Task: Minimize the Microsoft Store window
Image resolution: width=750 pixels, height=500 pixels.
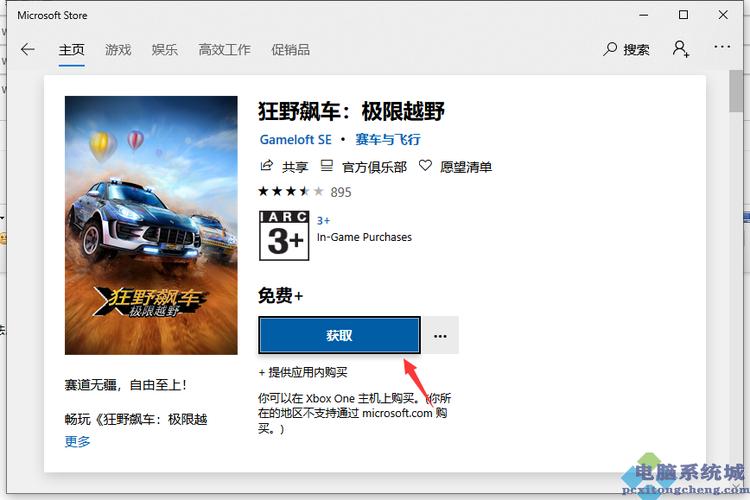Action: [x=644, y=15]
